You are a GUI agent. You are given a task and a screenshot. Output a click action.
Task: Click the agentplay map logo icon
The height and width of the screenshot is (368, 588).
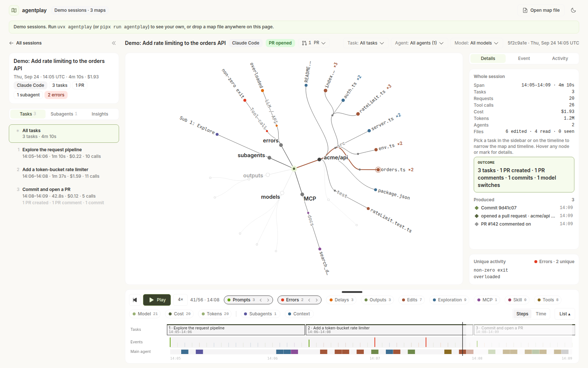(14, 10)
